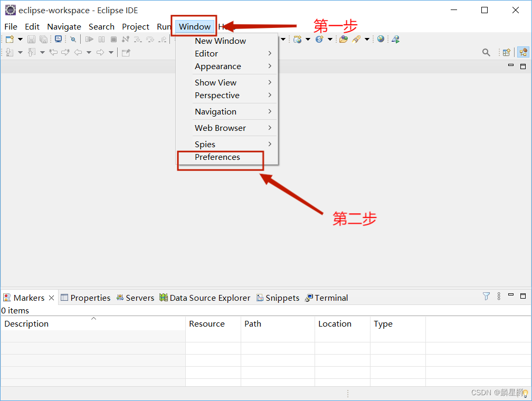Click the Terminate stop icon
The height and width of the screenshot is (401, 532).
[x=113, y=40]
